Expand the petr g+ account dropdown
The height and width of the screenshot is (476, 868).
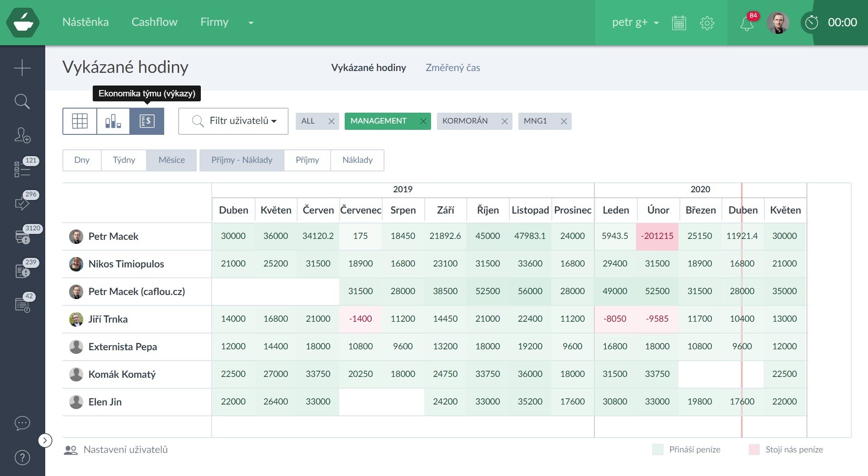635,22
